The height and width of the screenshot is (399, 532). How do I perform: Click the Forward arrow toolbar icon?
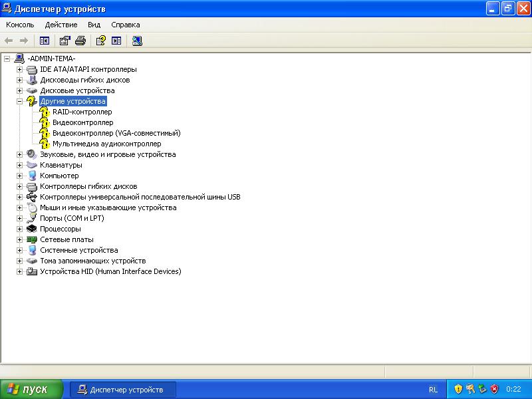(24, 41)
